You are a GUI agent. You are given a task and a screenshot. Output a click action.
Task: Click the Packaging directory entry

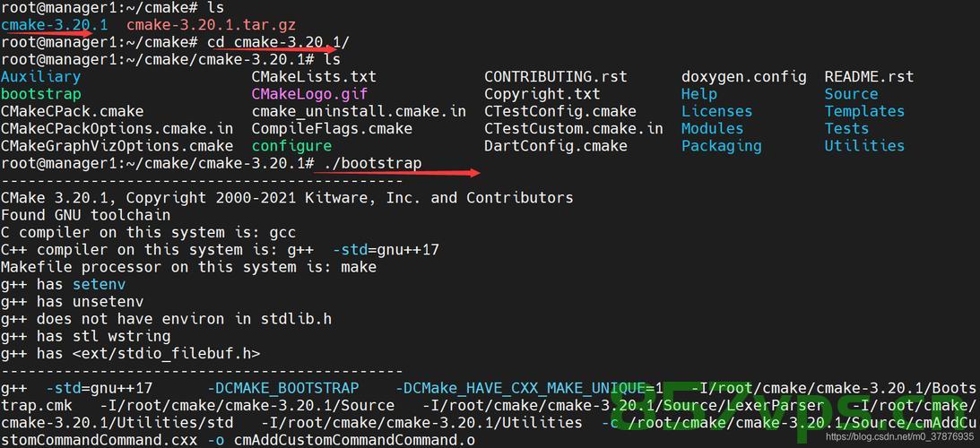click(x=721, y=145)
